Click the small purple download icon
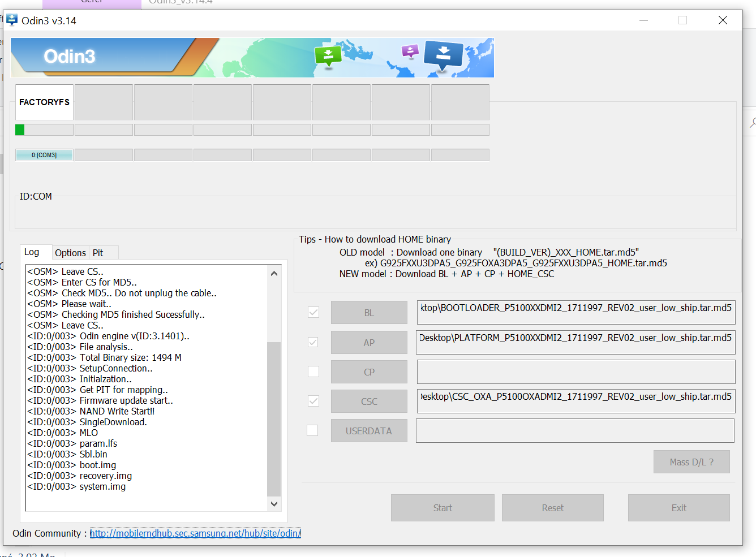The height and width of the screenshot is (557, 756). (x=410, y=51)
